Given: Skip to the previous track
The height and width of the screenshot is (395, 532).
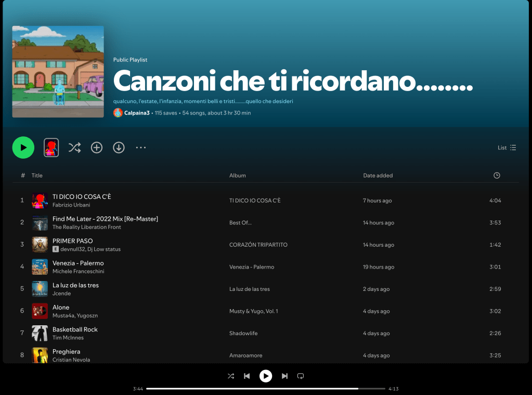Looking at the screenshot, I should pos(247,376).
